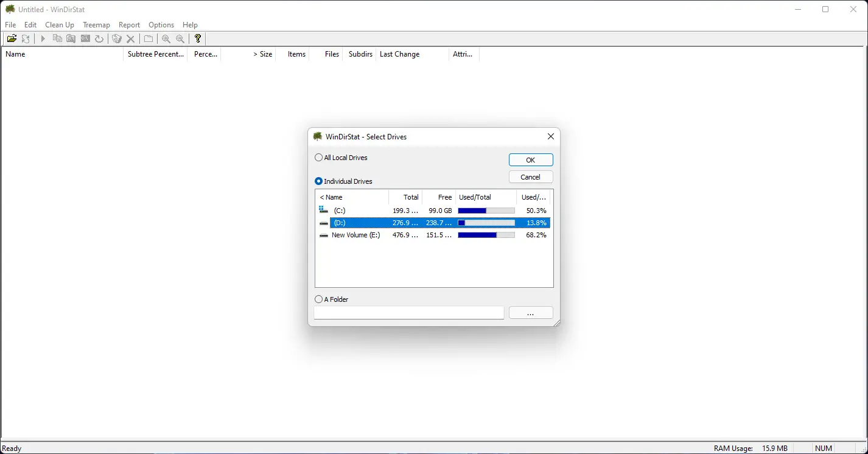
Task: Select the (D:) drive row
Action: tap(434, 223)
